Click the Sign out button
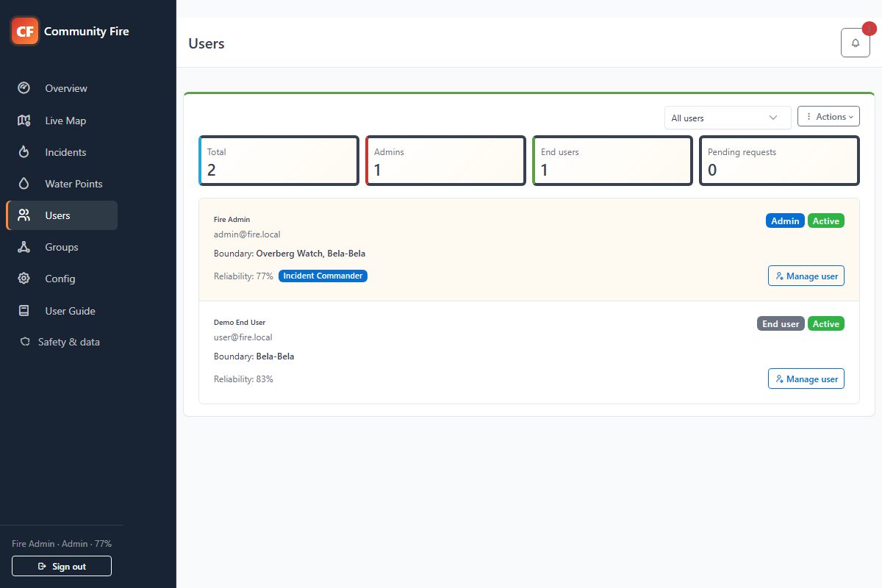Viewport: 882px width, 588px height. [x=62, y=567]
